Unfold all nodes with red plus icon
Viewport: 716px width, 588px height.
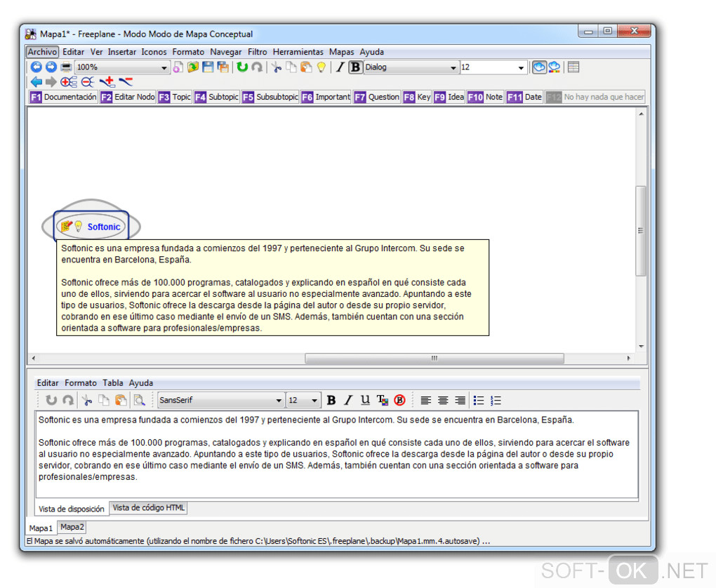tap(69, 81)
